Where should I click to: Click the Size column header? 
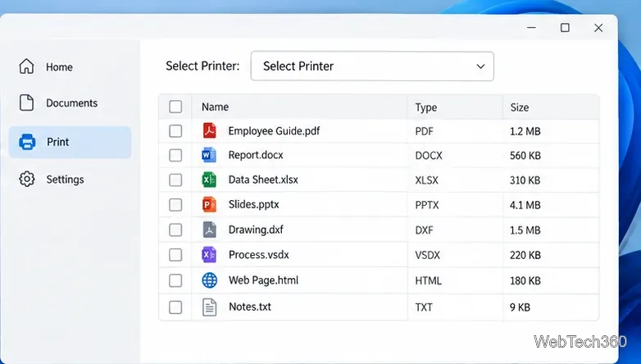pos(520,107)
